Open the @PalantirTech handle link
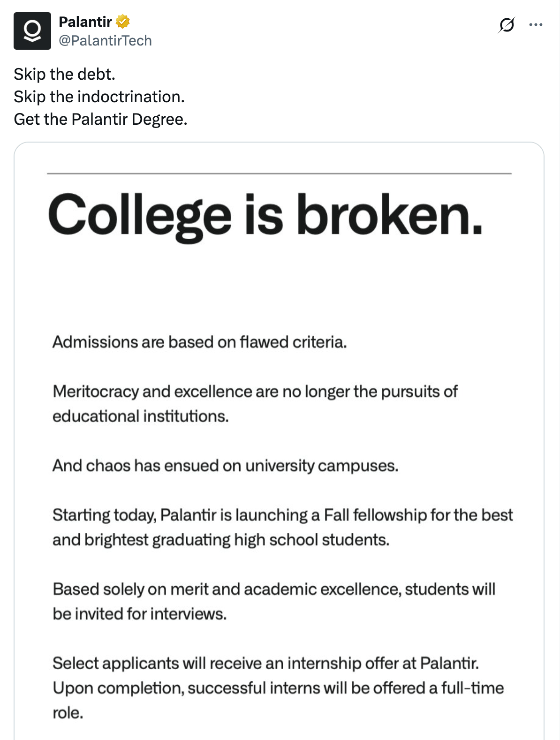Viewport: 560px width, 740px height. pyautogui.click(x=105, y=41)
